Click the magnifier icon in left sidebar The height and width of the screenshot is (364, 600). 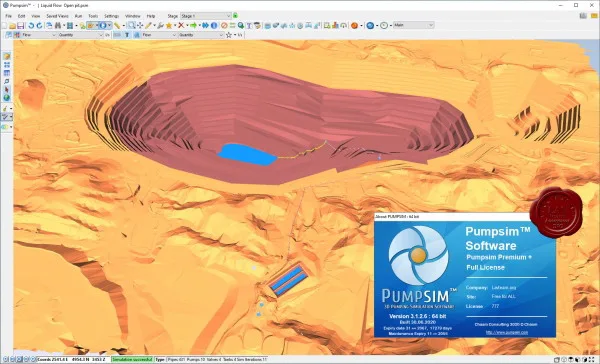click(7, 82)
